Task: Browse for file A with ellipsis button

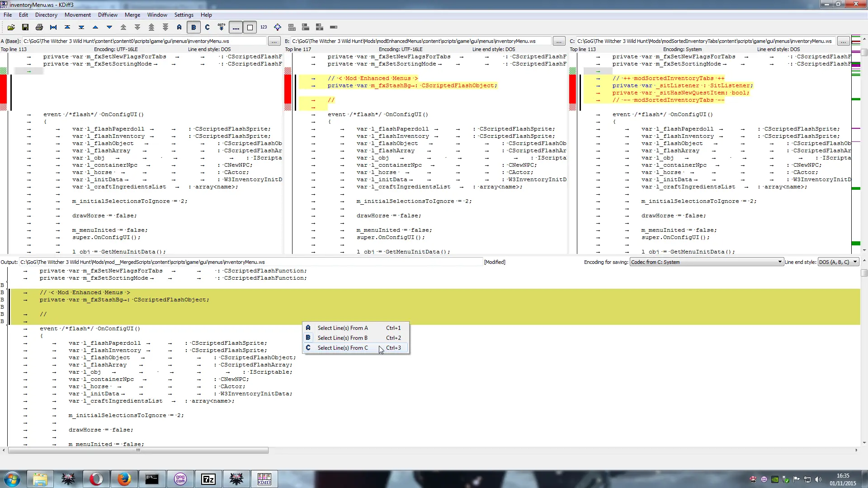Action: (x=274, y=41)
